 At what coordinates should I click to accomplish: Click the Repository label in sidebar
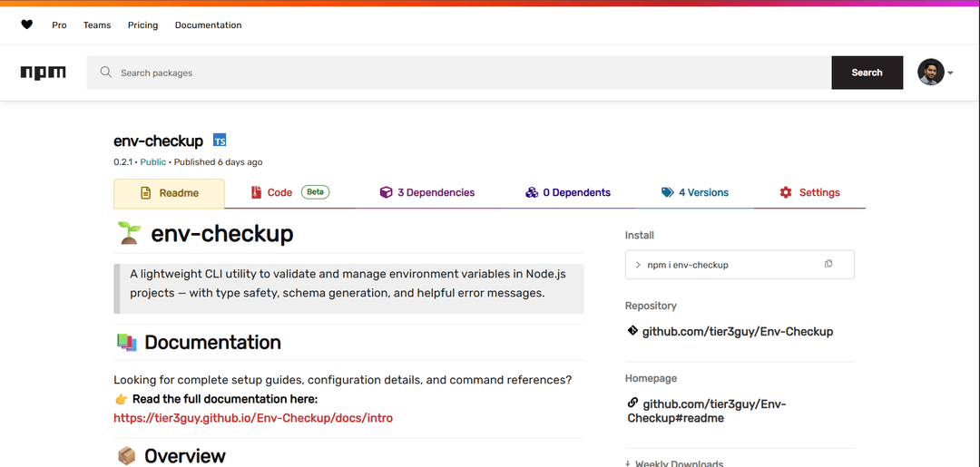click(x=651, y=306)
